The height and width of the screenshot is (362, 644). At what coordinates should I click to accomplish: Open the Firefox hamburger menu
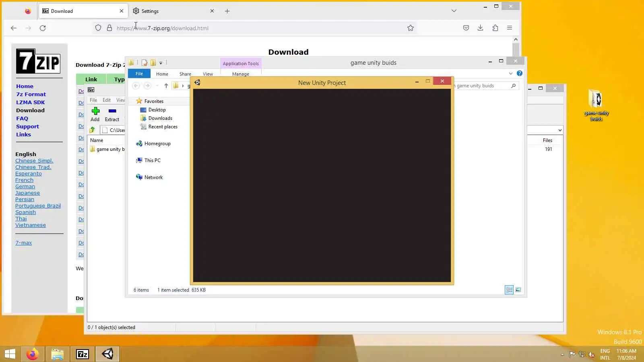click(x=510, y=28)
